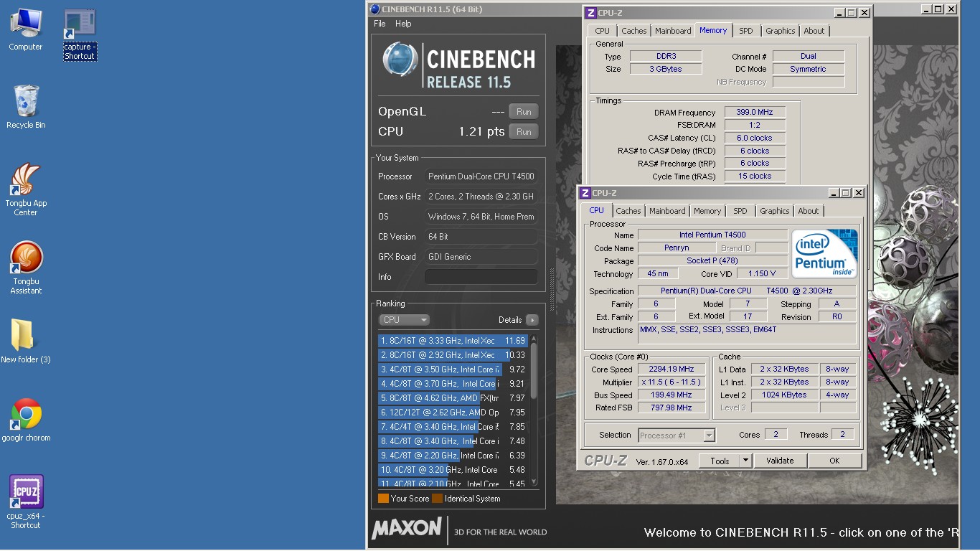
Task: Open About tab in front CPU-Z window
Action: (x=808, y=211)
